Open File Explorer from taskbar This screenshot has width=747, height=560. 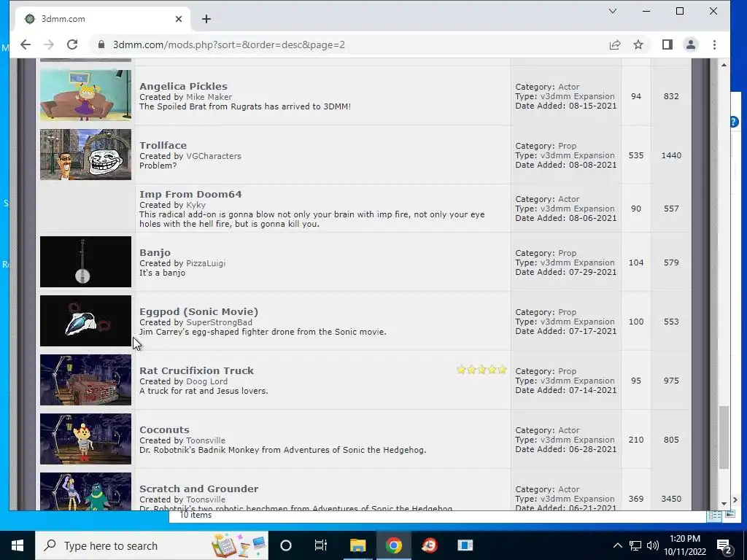[357, 545]
